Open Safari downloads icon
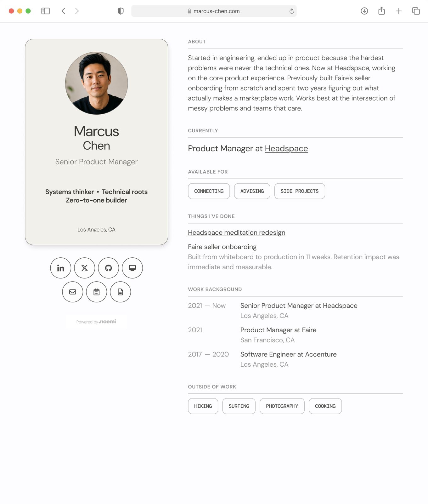 tap(364, 11)
